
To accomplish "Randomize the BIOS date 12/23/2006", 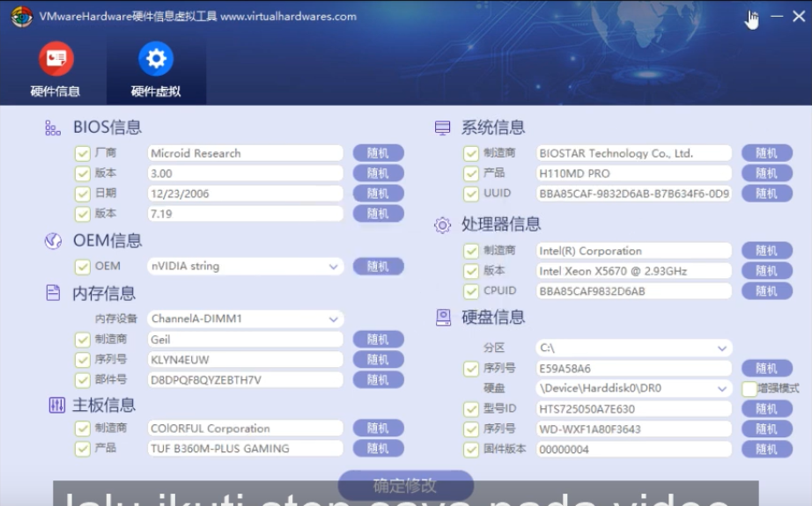I will tap(379, 194).
